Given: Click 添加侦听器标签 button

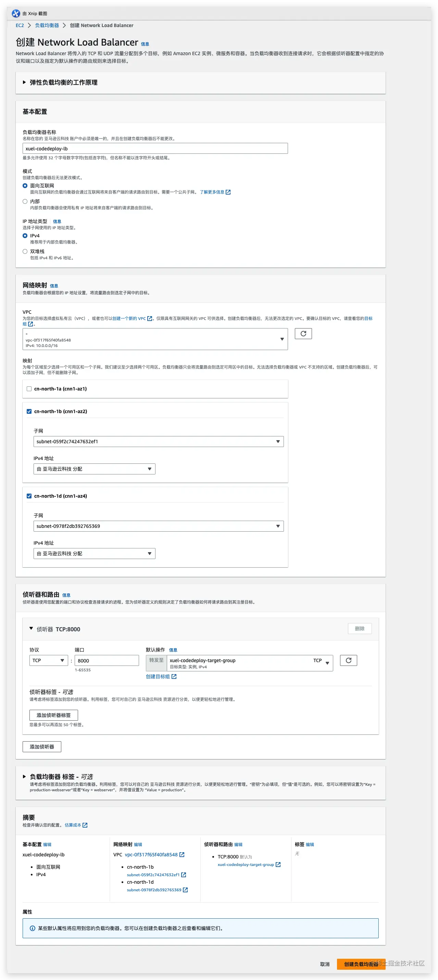Looking at the screenshot, I should click(x=54, y=715).
